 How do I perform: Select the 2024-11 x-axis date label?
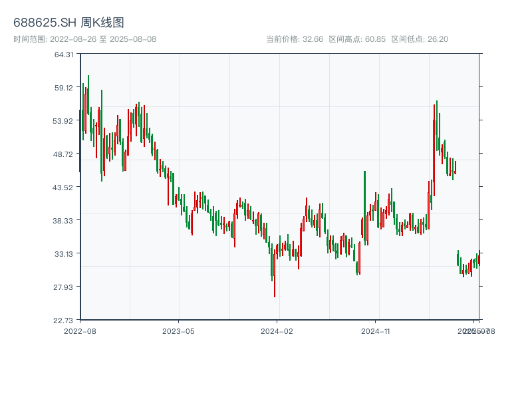(375, 331)
